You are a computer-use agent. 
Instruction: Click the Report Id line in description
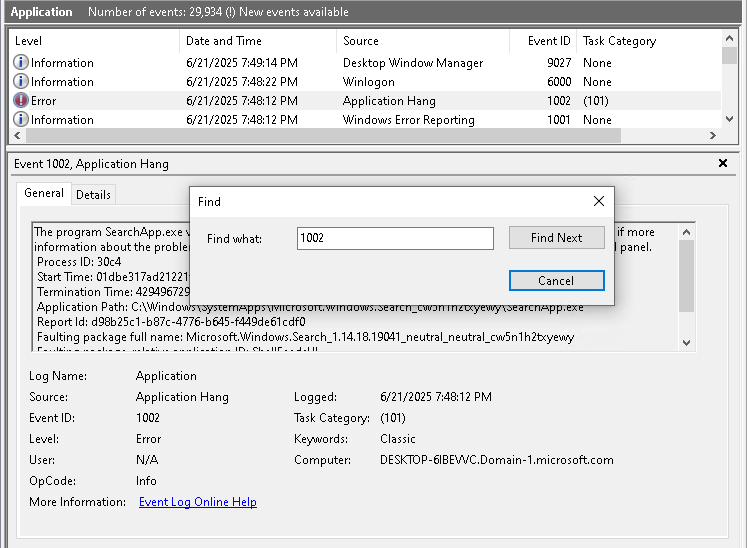[x=171, y=322]
